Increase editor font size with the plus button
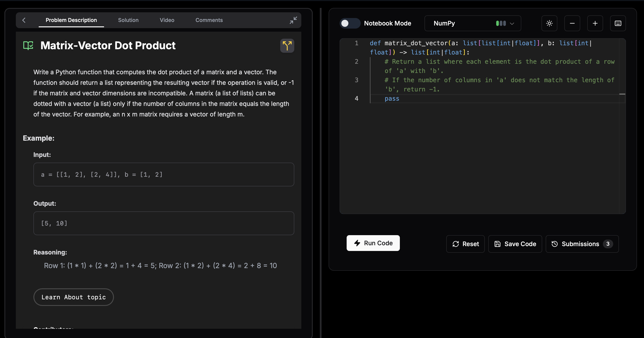The height and width of the screenshot is (338, 644). 595,24
